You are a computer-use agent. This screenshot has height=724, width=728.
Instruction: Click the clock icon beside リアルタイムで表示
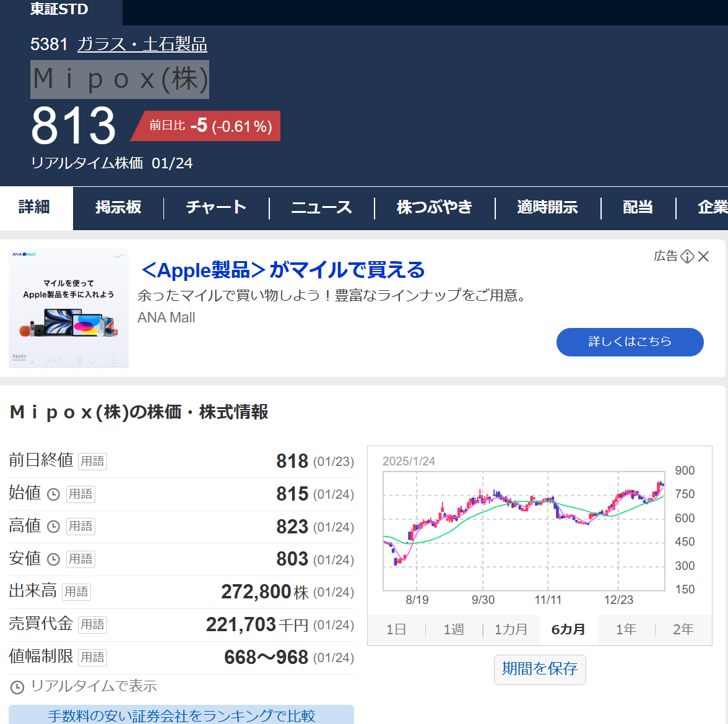17,687
